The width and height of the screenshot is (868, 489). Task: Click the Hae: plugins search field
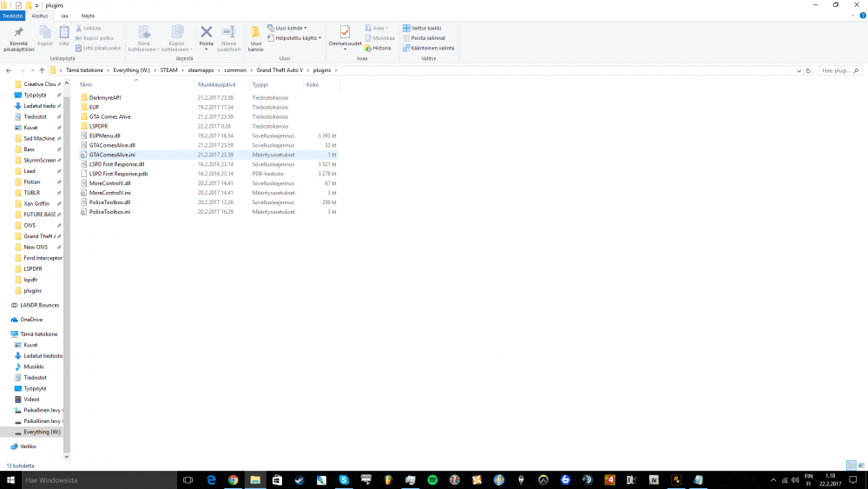839,71
